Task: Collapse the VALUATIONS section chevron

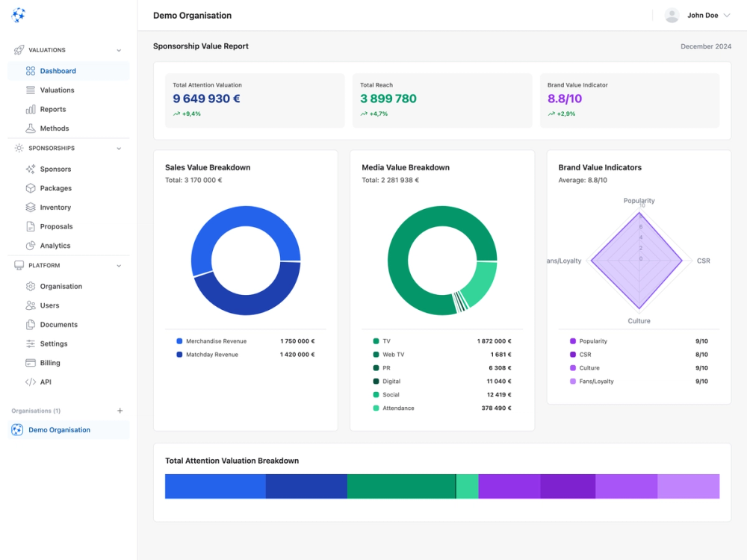Action: [119, 50]
